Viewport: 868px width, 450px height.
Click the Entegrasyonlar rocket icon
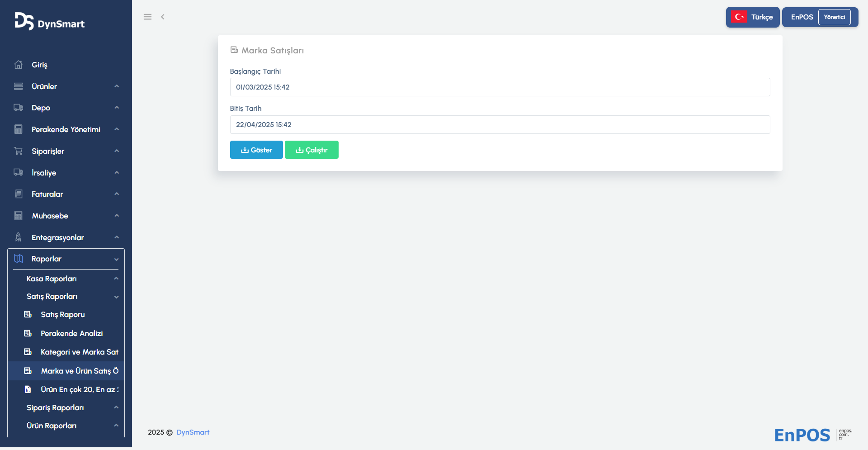pyautogui.click(x=18, y=237)
